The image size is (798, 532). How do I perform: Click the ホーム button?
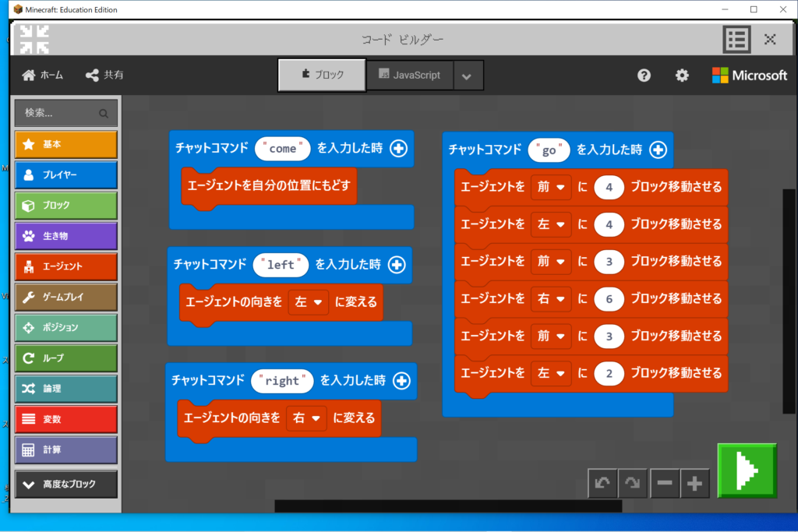(x=43, y=76)
